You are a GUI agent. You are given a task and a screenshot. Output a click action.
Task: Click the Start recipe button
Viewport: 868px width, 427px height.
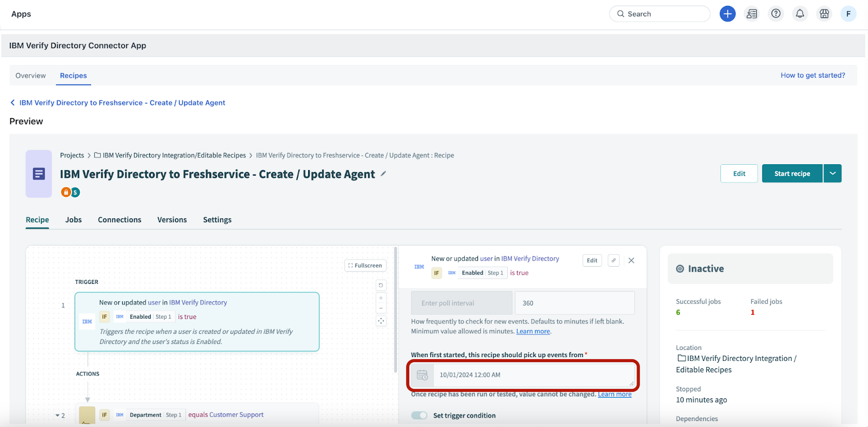click(792, 173)
